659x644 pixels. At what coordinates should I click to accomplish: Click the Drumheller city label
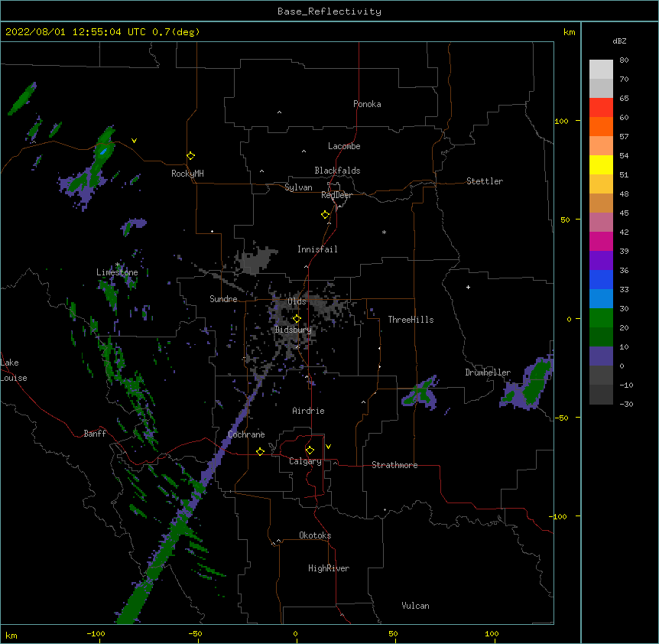pyautogui.click(x=488, y=372)
